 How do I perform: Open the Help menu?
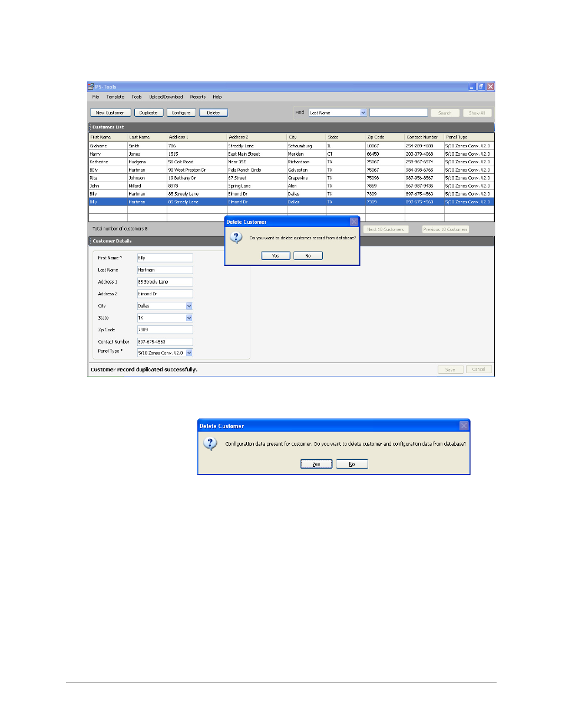click(x=217, y=97)
